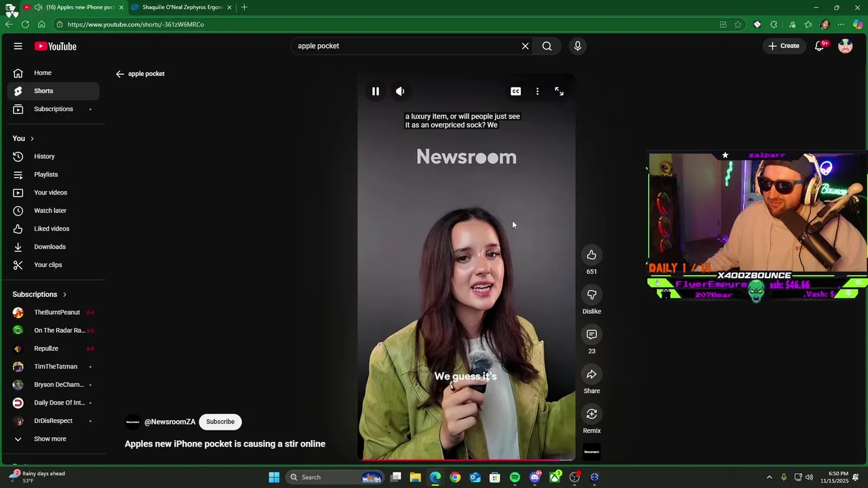Toggle closed captions on the Short

coord(516,91)
